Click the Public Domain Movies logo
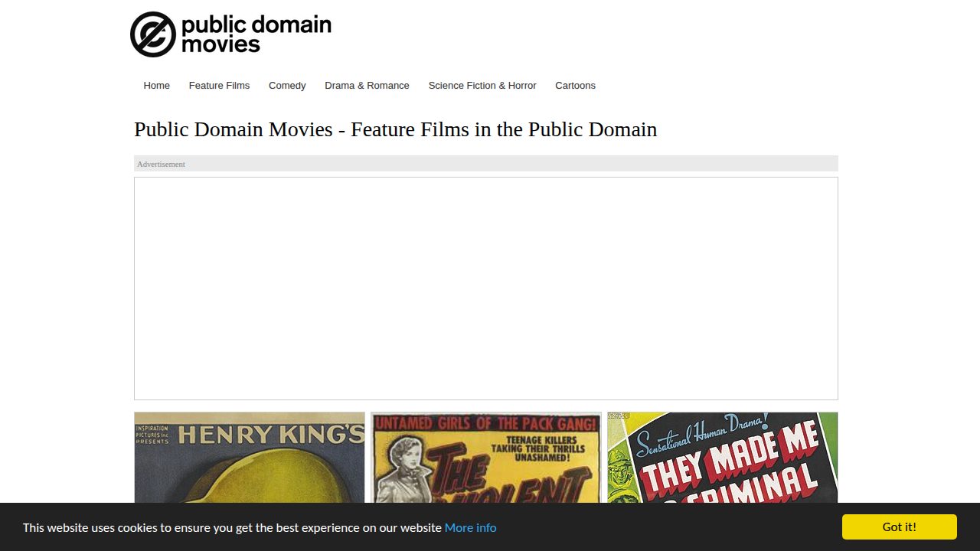980x551 pixels. 230,34
